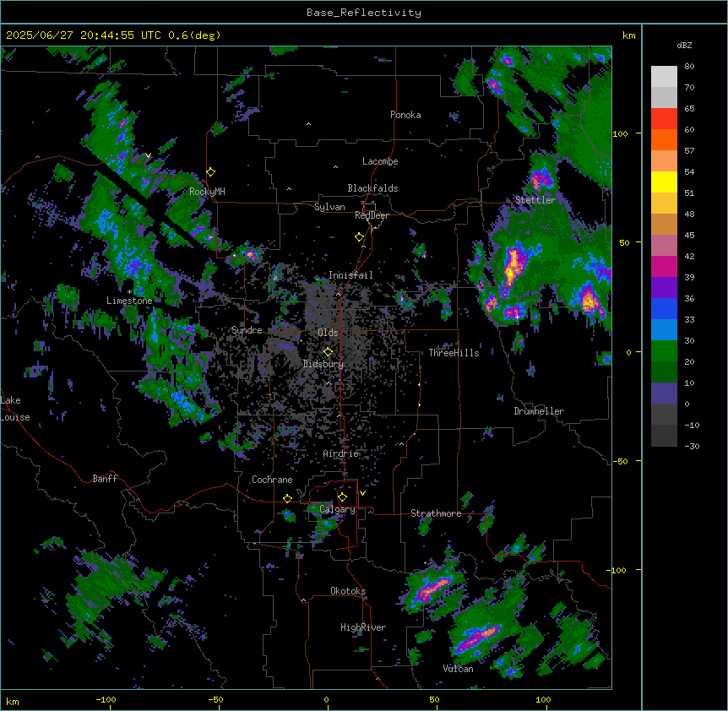
Task: Click the 45 value on the dBZ legend
Action: click(689, 236)
